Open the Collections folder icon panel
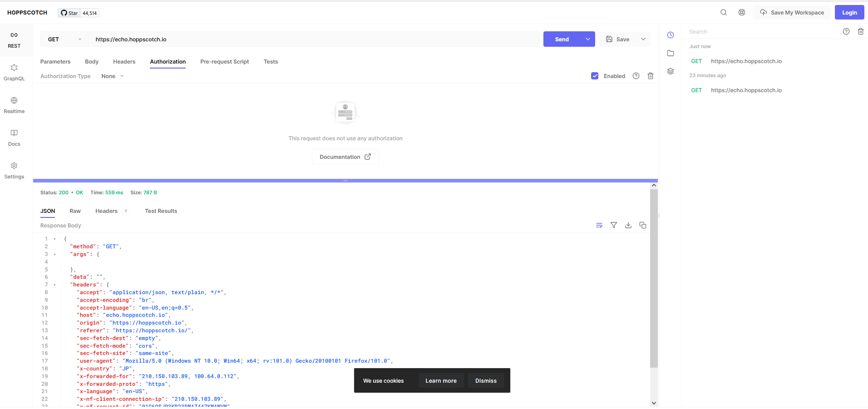The image size is (868, 409). [671, 53]
